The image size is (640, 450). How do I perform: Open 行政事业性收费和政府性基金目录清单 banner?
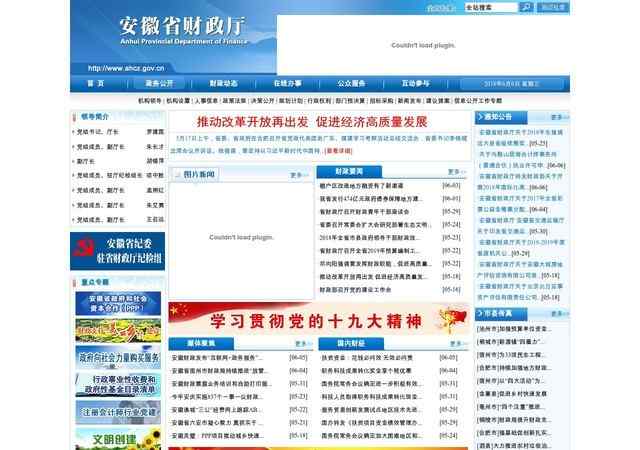(x=118, y=385)
